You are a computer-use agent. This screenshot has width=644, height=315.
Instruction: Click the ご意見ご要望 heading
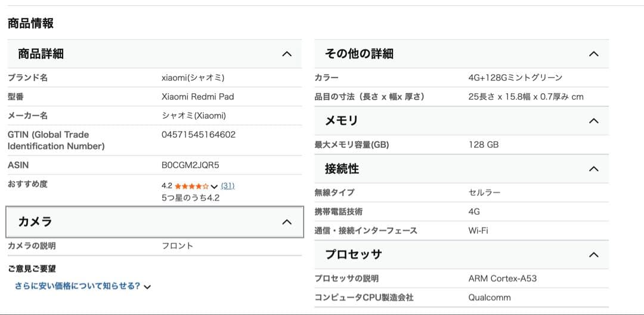click(32, 269)
